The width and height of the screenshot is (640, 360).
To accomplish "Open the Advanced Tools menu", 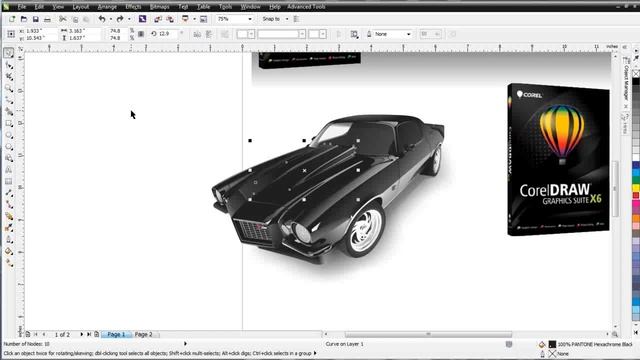I will (306, 7).
